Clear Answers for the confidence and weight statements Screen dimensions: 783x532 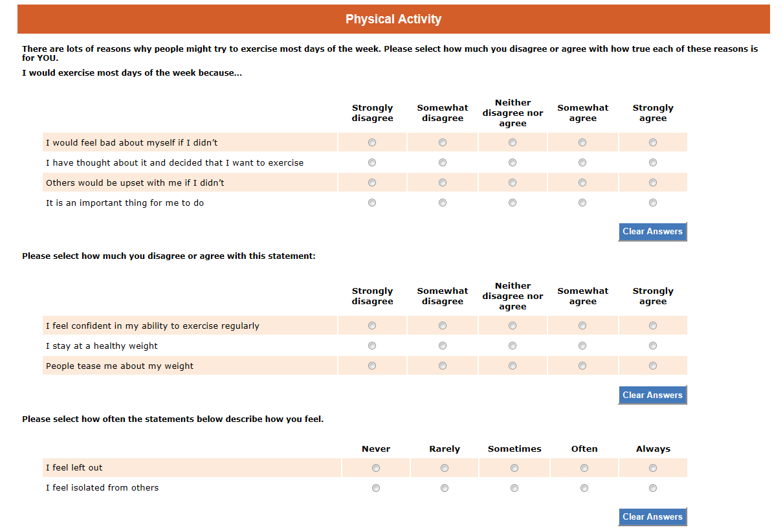click(x=652, y=395)
